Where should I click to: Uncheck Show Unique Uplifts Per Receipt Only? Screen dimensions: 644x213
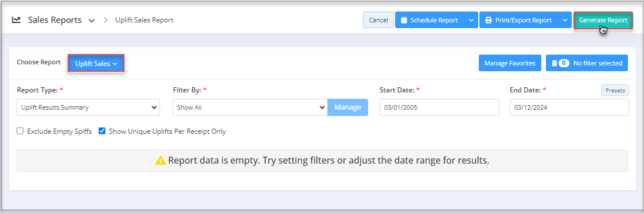click(x=102, y=131)
